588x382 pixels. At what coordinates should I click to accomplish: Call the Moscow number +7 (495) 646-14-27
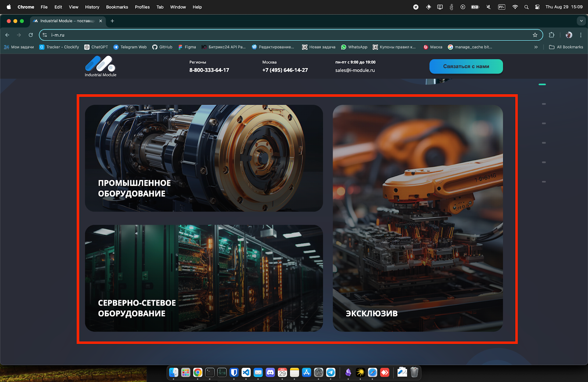tap(285, 70)
